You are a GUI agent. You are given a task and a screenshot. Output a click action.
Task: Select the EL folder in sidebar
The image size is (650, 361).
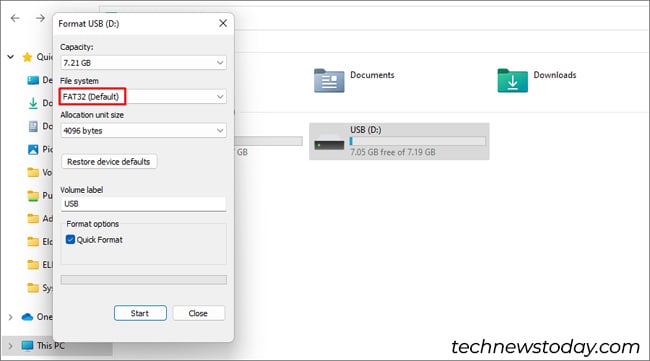pyautogui.click(x=33, y=264)
